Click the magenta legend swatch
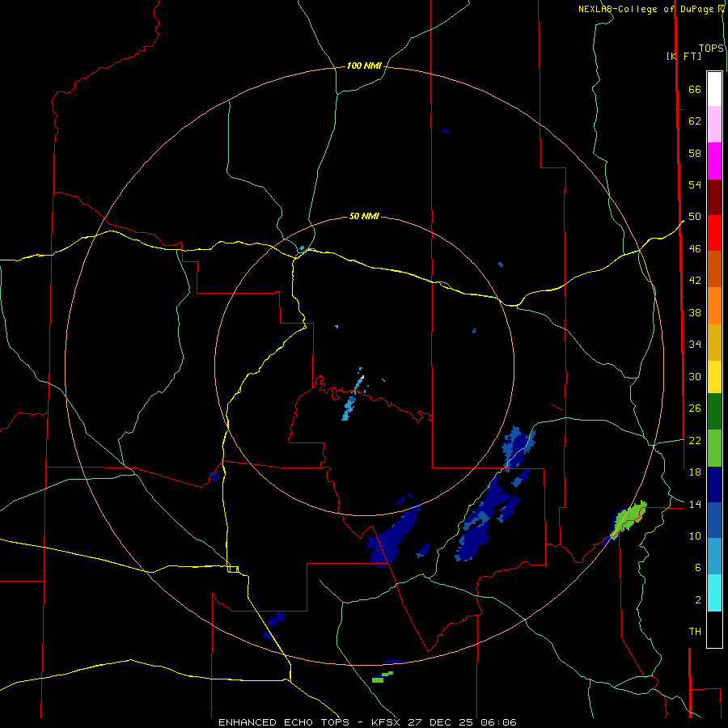The image size is (728, 728). (714, 161)
